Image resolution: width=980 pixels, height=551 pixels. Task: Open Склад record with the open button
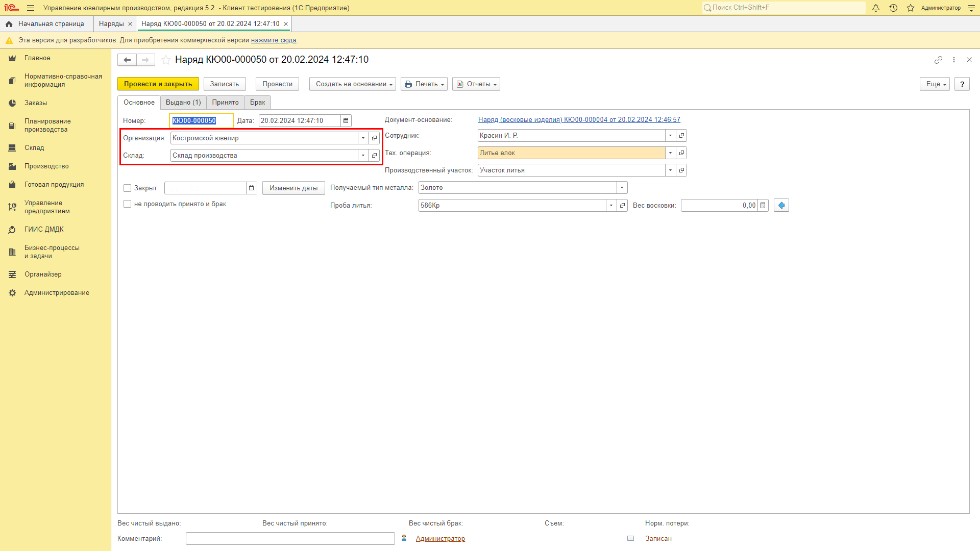[x=374, y=156]
